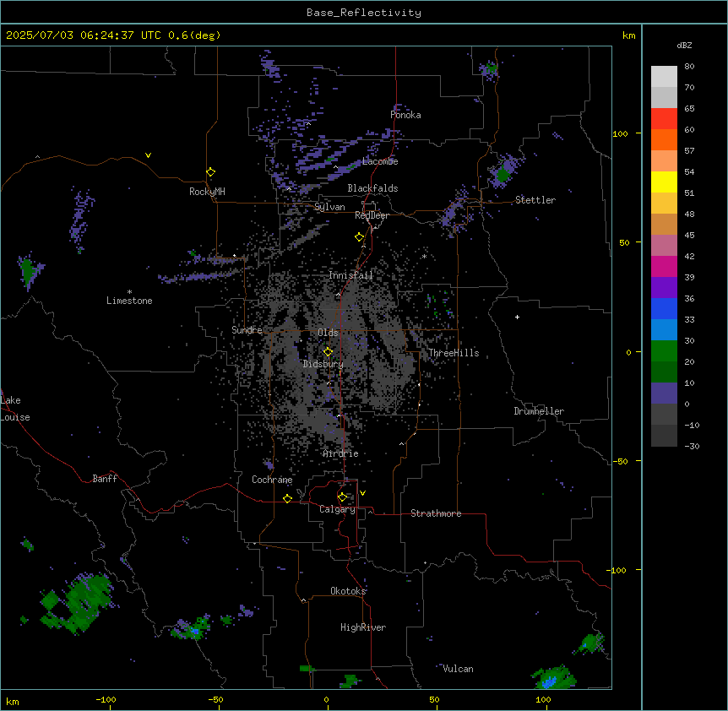Click the Ponoka city label
Image resolution: width=728 pixels, height=711 pixels.
(x=405, y=115)
